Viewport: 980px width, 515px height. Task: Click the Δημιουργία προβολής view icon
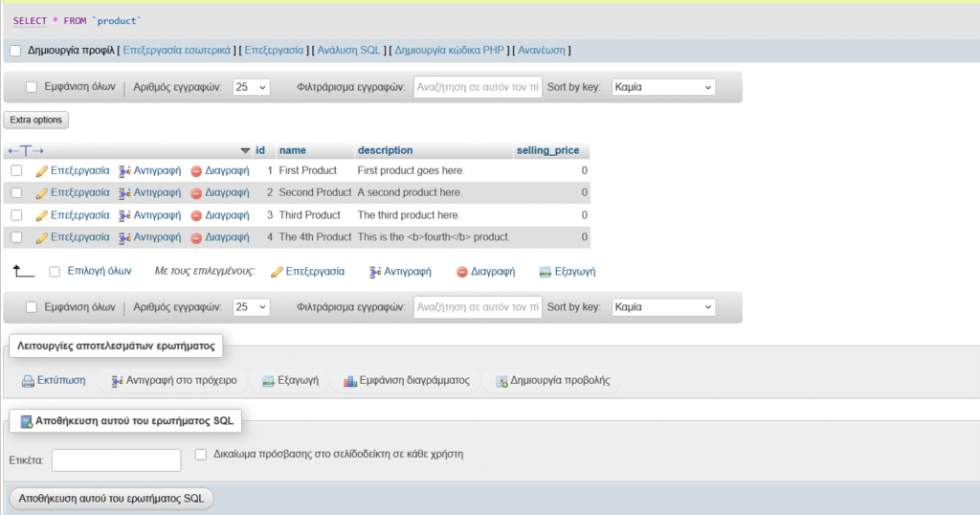pos(501,381)
